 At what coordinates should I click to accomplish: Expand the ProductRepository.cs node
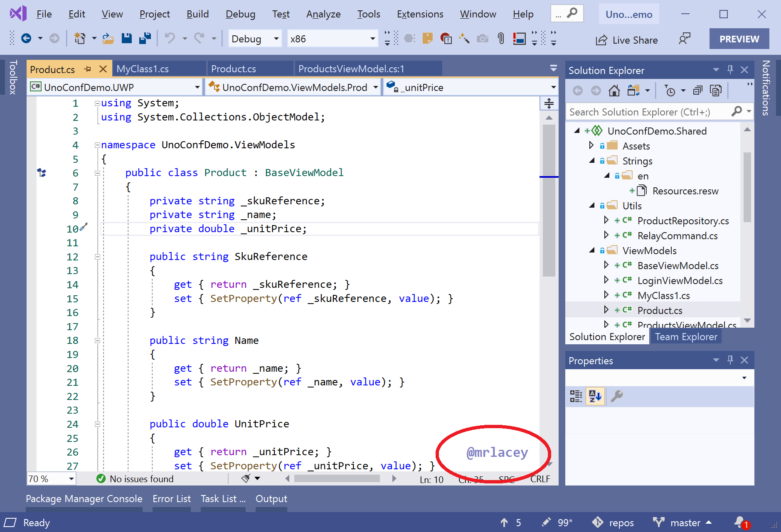[606, 220]
